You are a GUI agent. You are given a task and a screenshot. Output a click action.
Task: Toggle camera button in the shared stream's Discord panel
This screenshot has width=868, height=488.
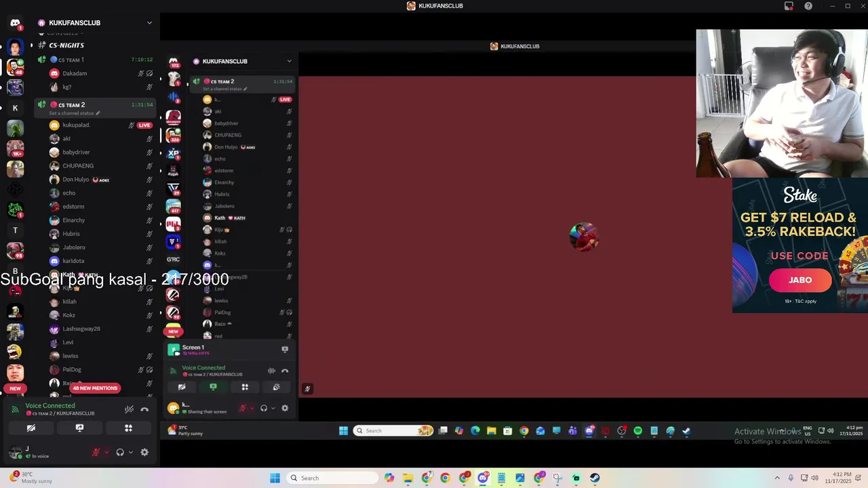click(182, 387)
